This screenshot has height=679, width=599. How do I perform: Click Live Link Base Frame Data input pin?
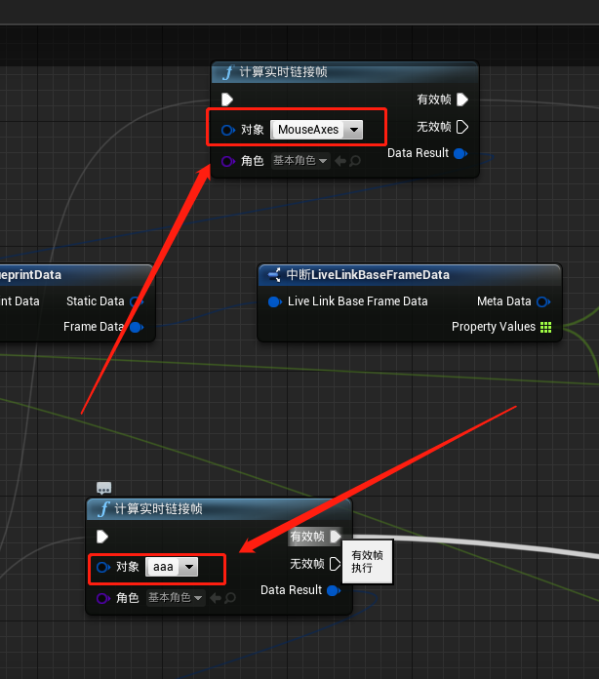[x=275, y=302]
